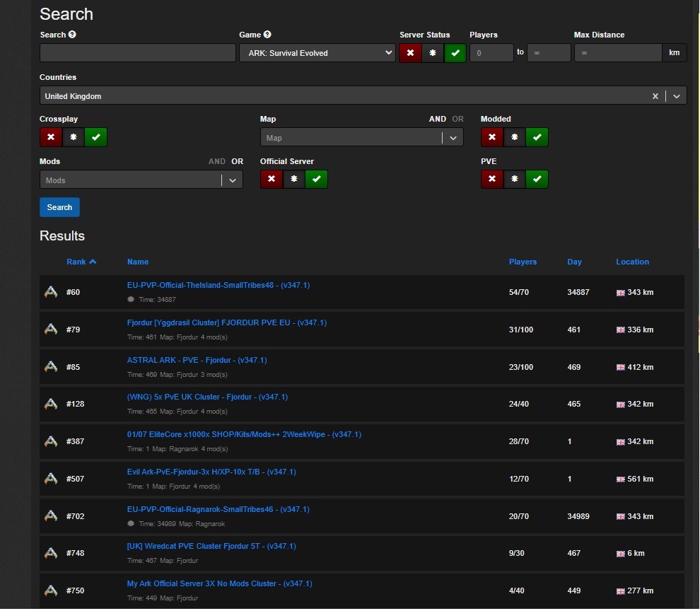700x611 pixels.
Task: Click the Search help question-mark icon
Action: pos(72,35)
